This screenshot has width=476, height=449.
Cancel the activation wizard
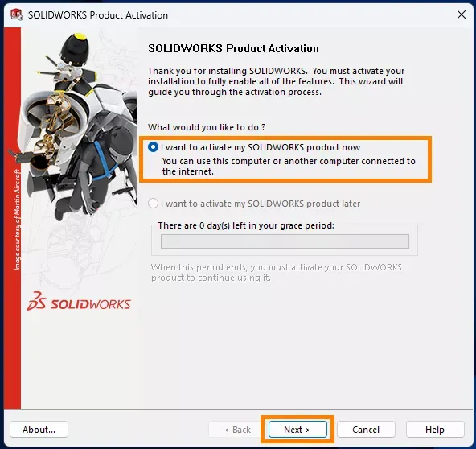click(366, 429)
